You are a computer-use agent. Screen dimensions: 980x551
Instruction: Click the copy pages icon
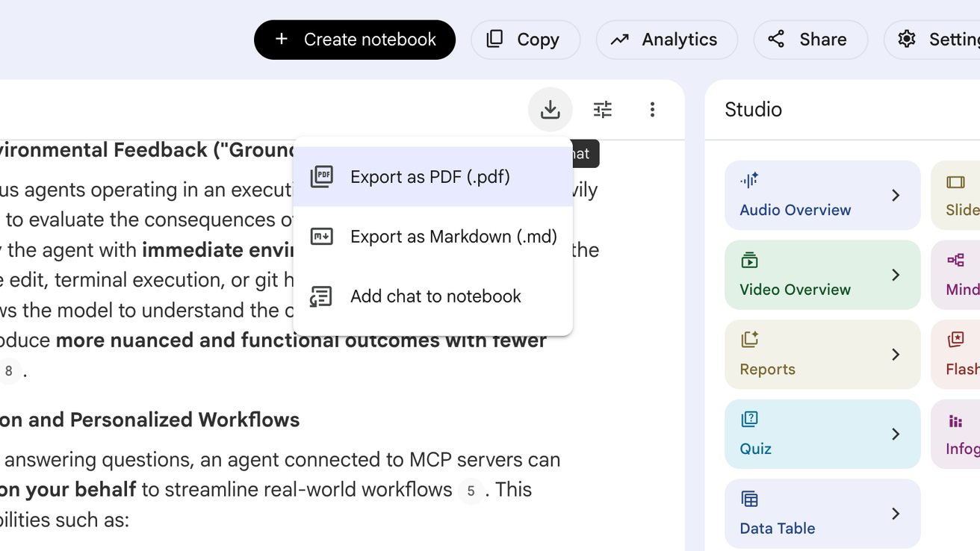pos(494,39)
